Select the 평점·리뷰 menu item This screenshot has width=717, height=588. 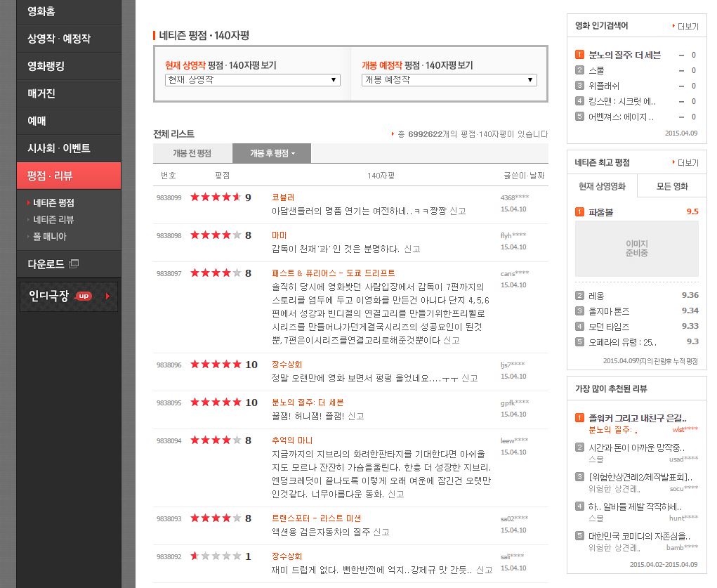(x=69, y=176)
